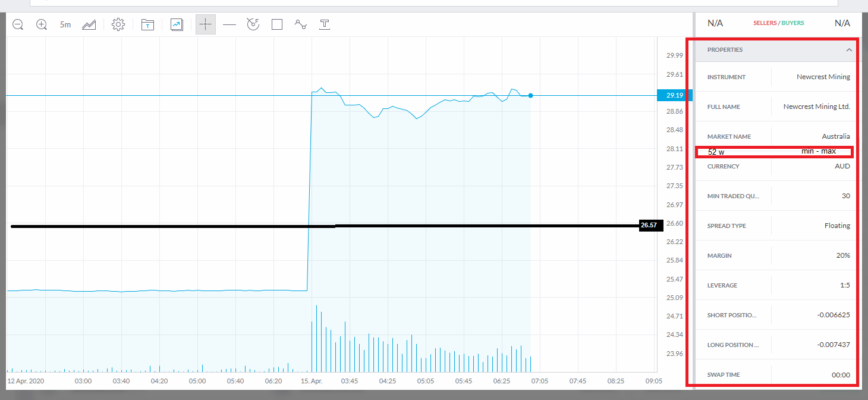
Task: Click the zoom in magnifier icon
Action: coord(41,24)
